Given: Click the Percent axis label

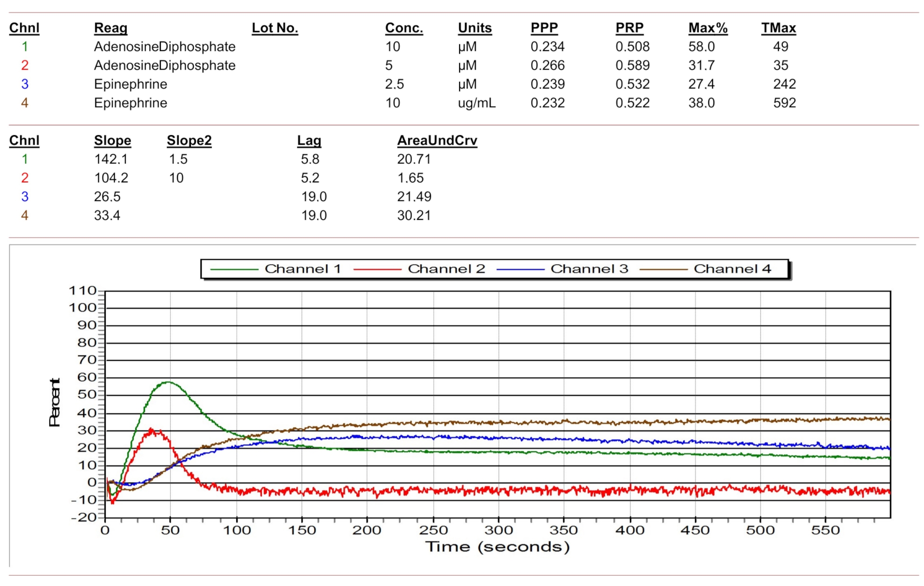Looking at the screenshot, I should pos(55,402).
